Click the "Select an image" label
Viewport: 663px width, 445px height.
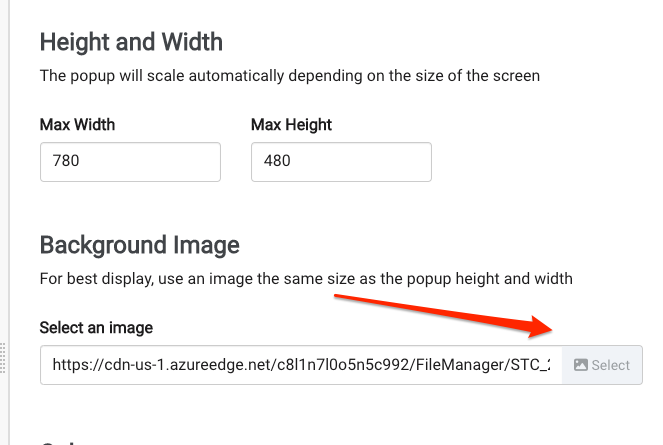(96, 328)
